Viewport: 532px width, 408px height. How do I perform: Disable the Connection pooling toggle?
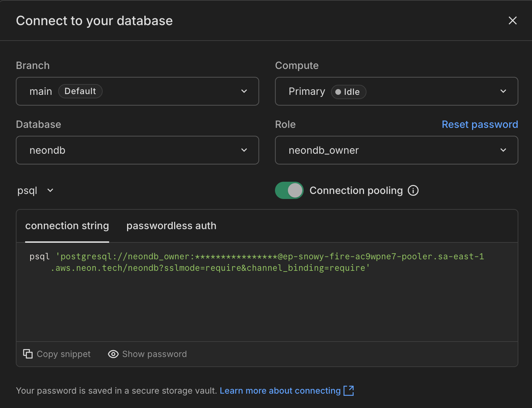pos(289,190)
